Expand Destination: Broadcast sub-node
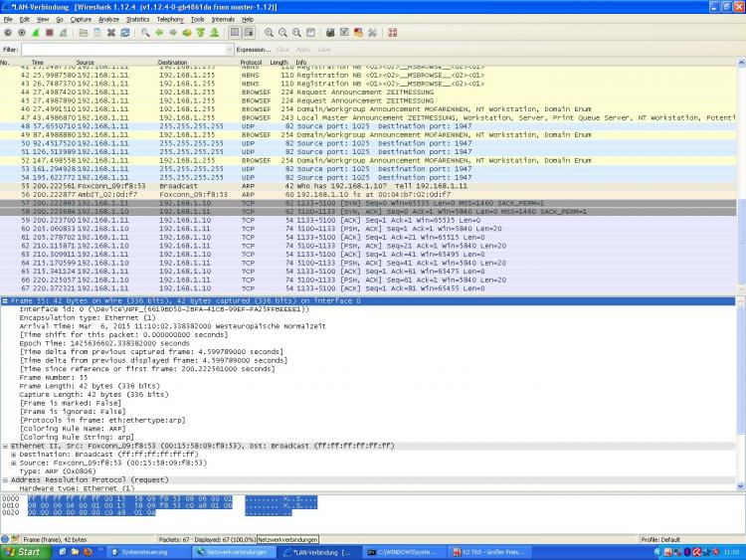Image resolution: width=746 pixels, height=560 pixels. (x=13, y=455)
